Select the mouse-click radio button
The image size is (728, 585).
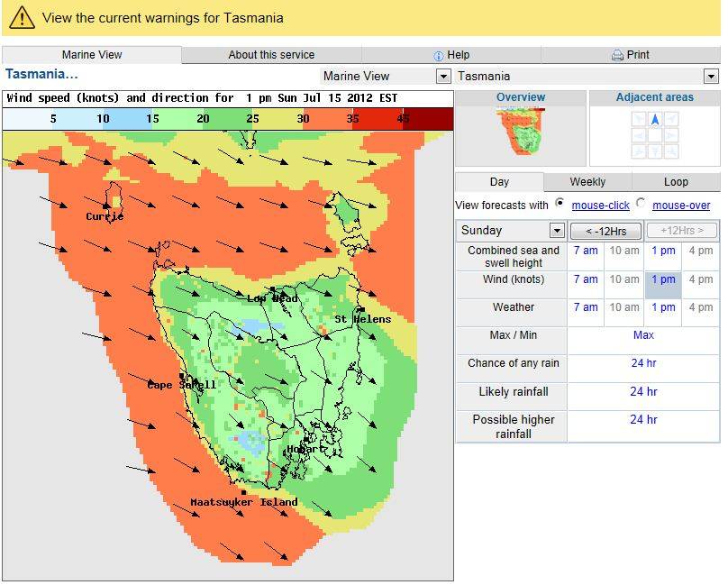pos(560,204)
